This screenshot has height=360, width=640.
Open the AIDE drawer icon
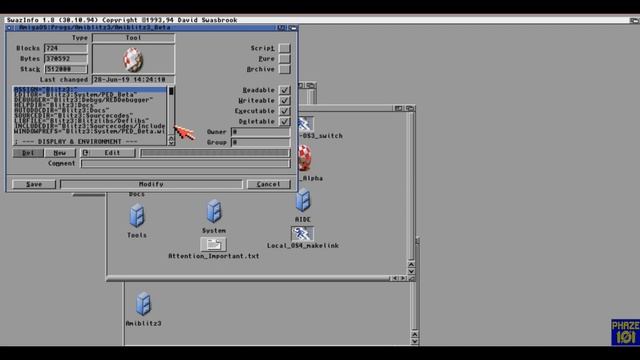303,200
